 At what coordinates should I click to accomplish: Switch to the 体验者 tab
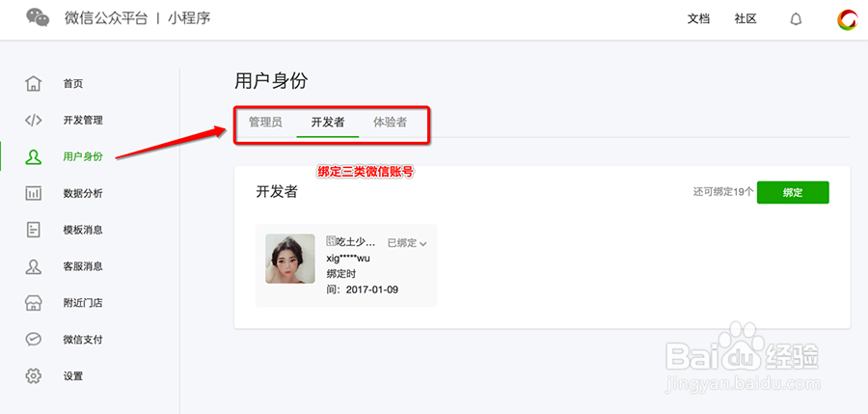click(390, 123)
